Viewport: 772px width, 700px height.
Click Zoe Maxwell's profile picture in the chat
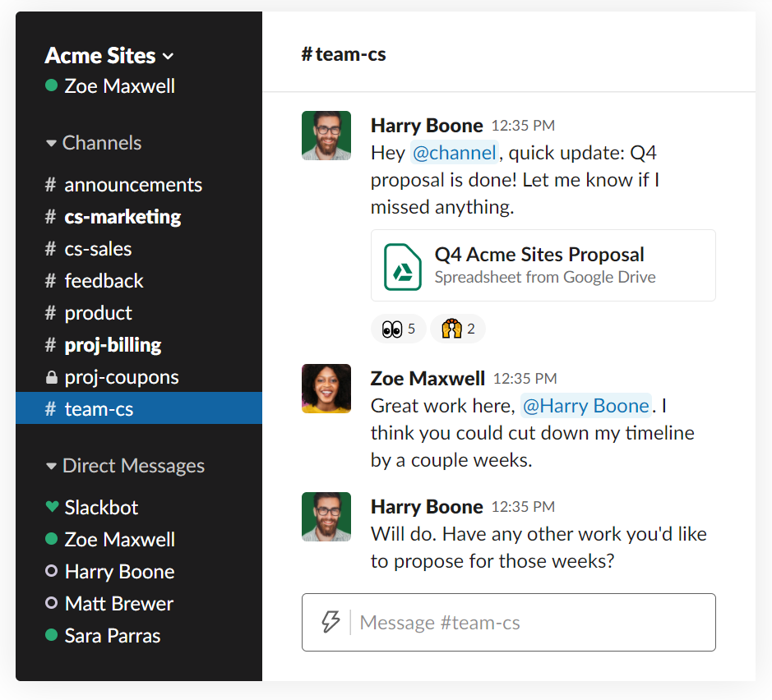coord(326,389)
